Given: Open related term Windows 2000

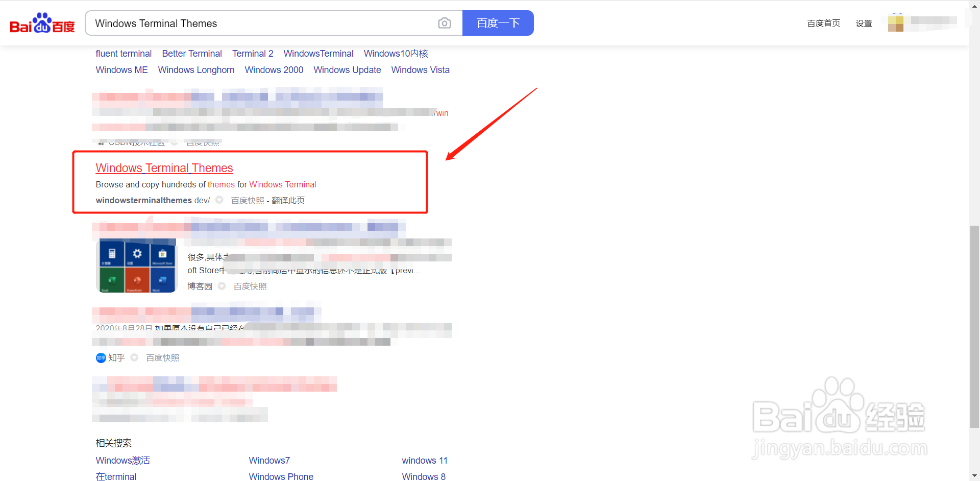Looking at the screenshot, I should coord(274,70).
